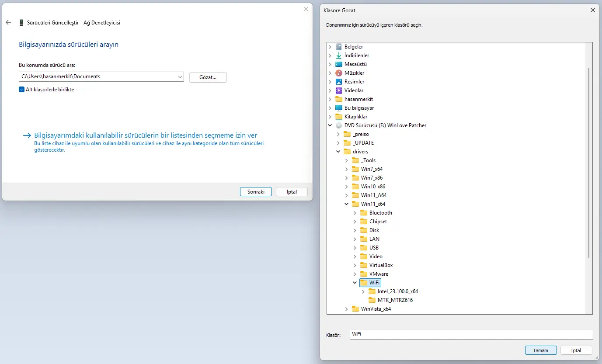
Task: Open the driver search path dropdown
Action: [x=180, y=77]
